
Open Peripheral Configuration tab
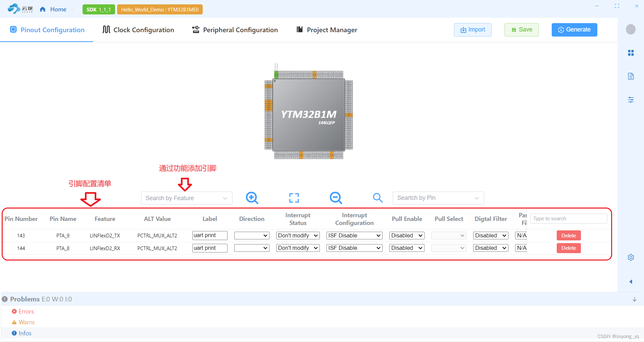pyautogui.click(x=235, y=30)
